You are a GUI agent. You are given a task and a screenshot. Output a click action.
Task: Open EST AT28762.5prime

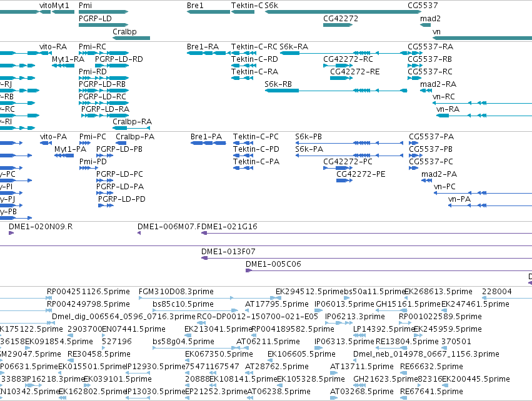click(x=276, y=367)
